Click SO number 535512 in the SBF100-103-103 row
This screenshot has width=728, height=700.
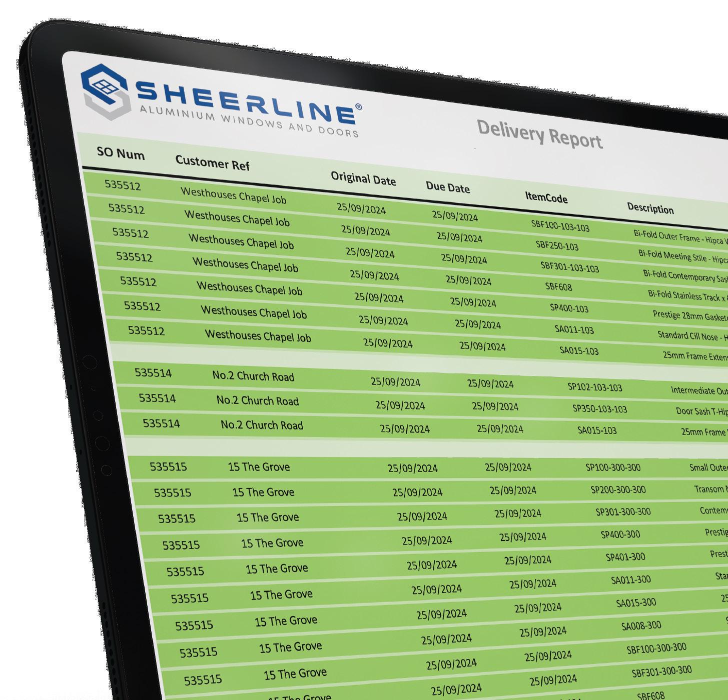coord(123,185)
